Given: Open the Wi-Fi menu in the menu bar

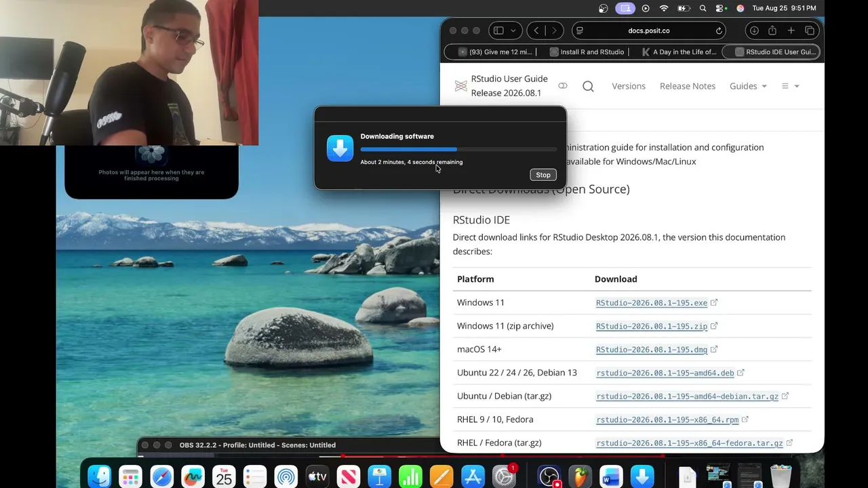Looking at the screenshot, I should [x=664, y=8].
